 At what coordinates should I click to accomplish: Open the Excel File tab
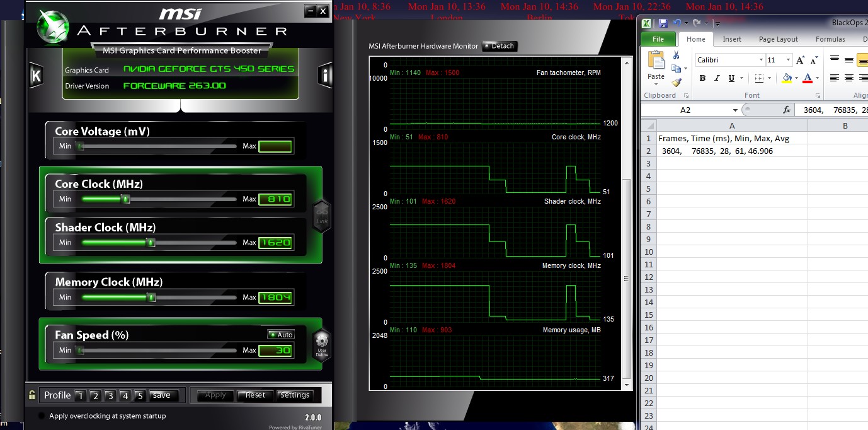(658, 39)
